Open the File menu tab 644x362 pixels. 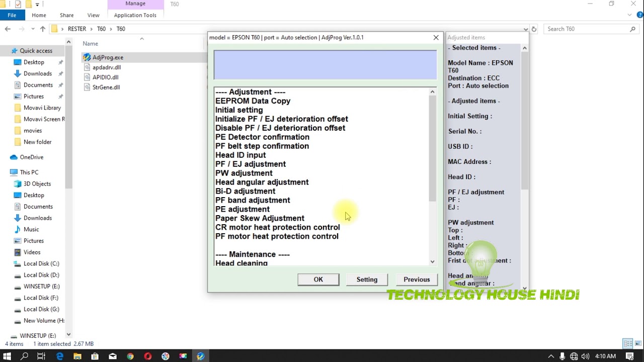12,16
